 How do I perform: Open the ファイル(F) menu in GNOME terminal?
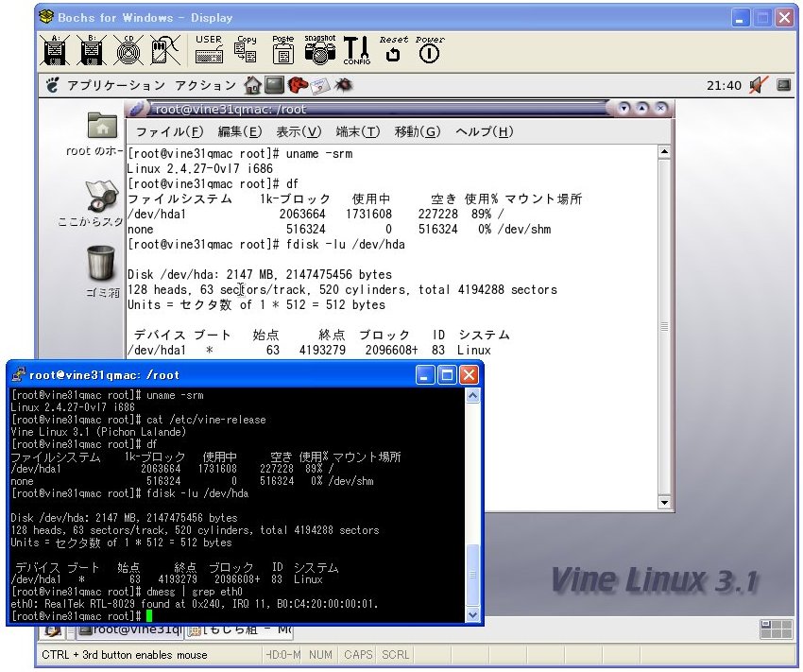click(x=169, y=132)
